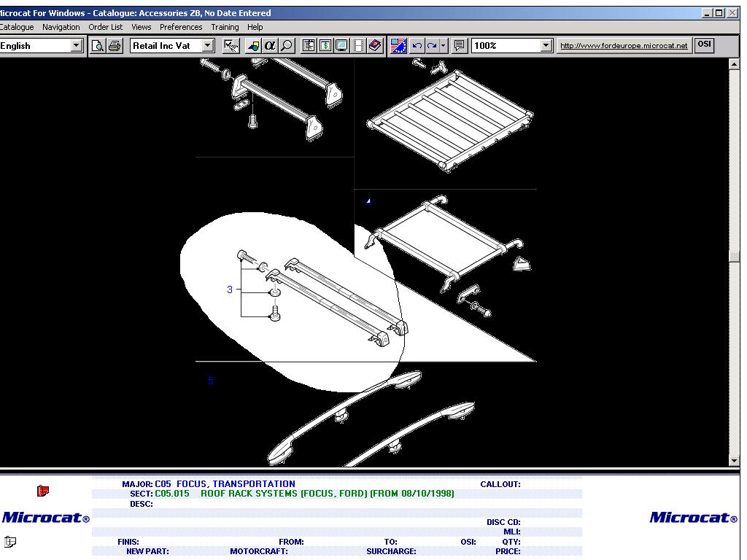The image size is (747, 560).
Task: Open the Order List menu
Action: point(106,27)
